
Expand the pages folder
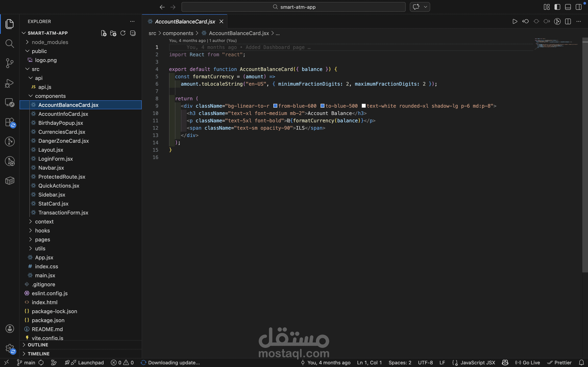coord(42,240)
